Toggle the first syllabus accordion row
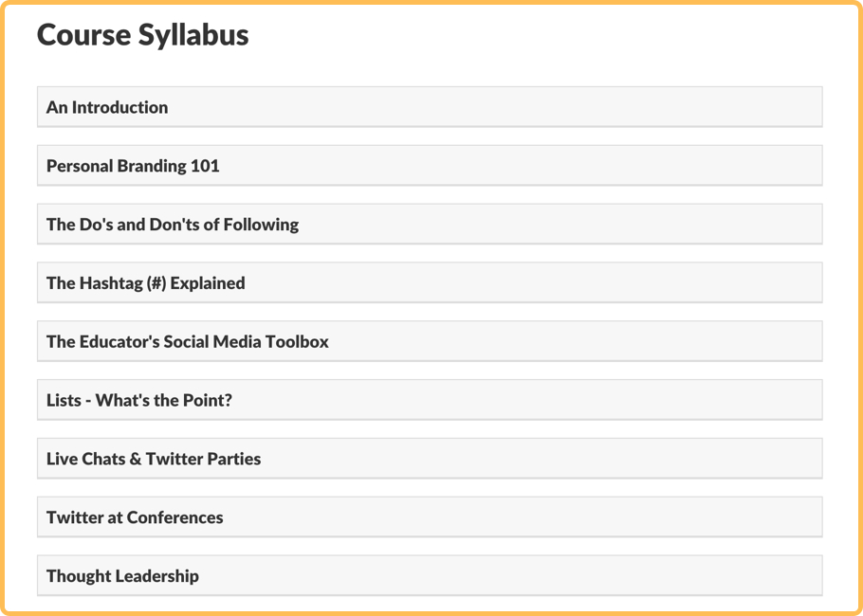The height and width of the screenshot is (616, 863). click(x=430, y=107)
